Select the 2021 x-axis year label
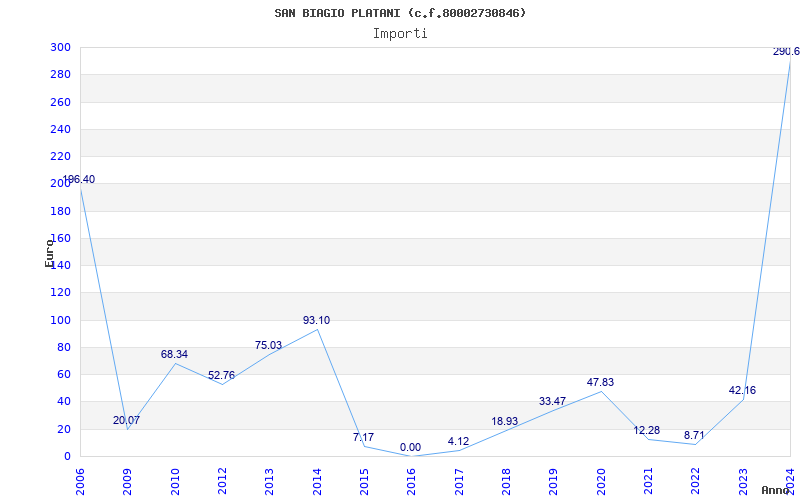The width and height of the screenshot is (800, 500). pyautogui.click(x=648, y=482)
